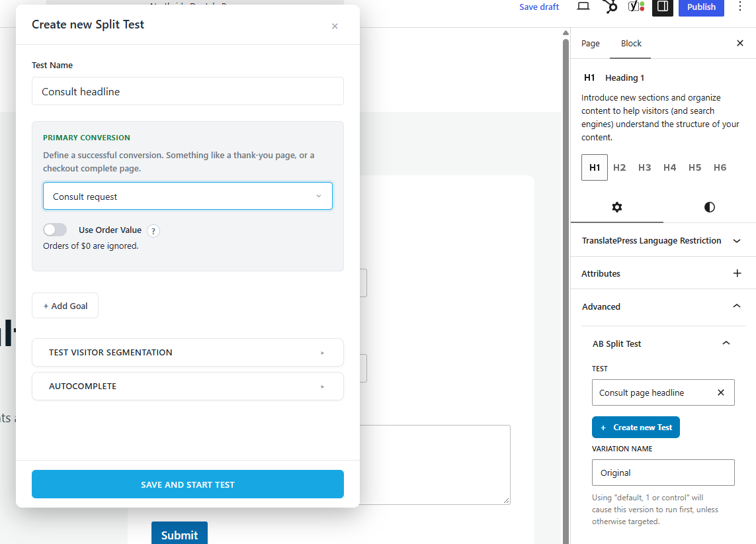Open the Styles half-circle tab
The image size is (756, 544).
coord(710,207)
